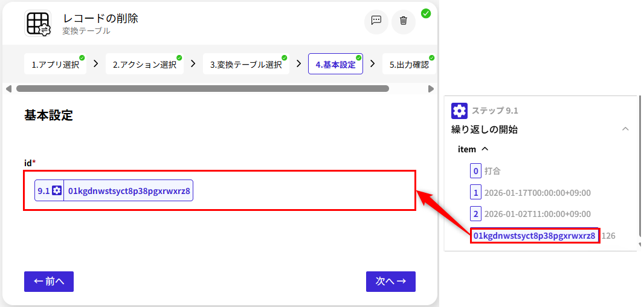
Task: Click the 次へ → button
Action: (x=391, y=282)
